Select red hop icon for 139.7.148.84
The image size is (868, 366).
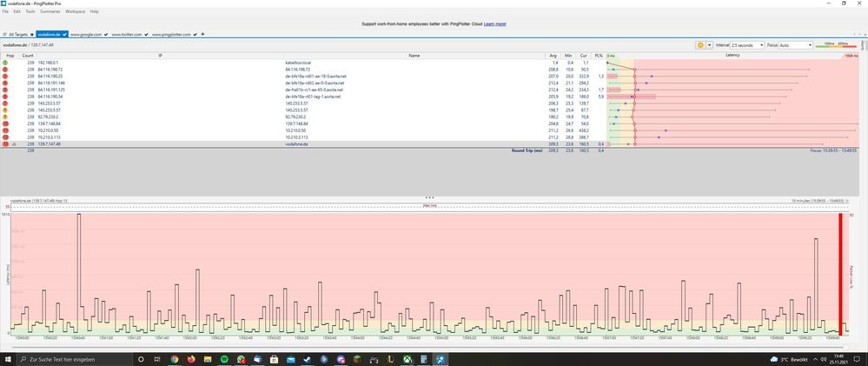click(x=5, y=123)
